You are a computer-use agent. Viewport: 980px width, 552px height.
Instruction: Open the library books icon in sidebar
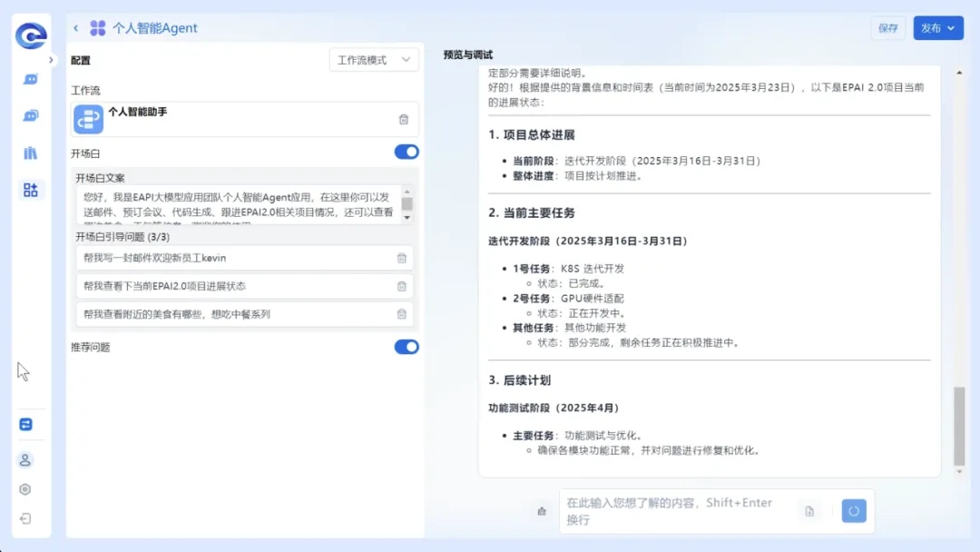point(31,153)
